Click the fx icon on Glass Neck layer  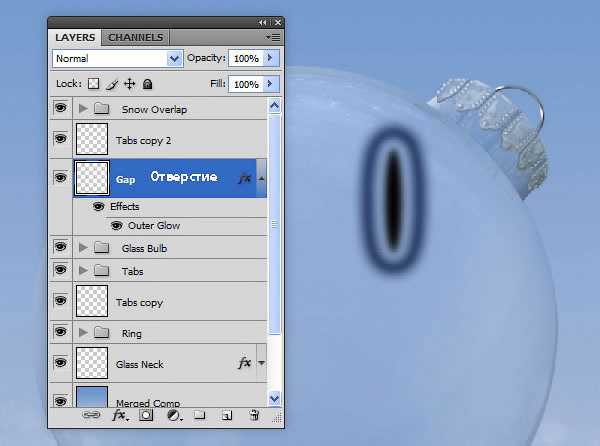tap(245, 362)
